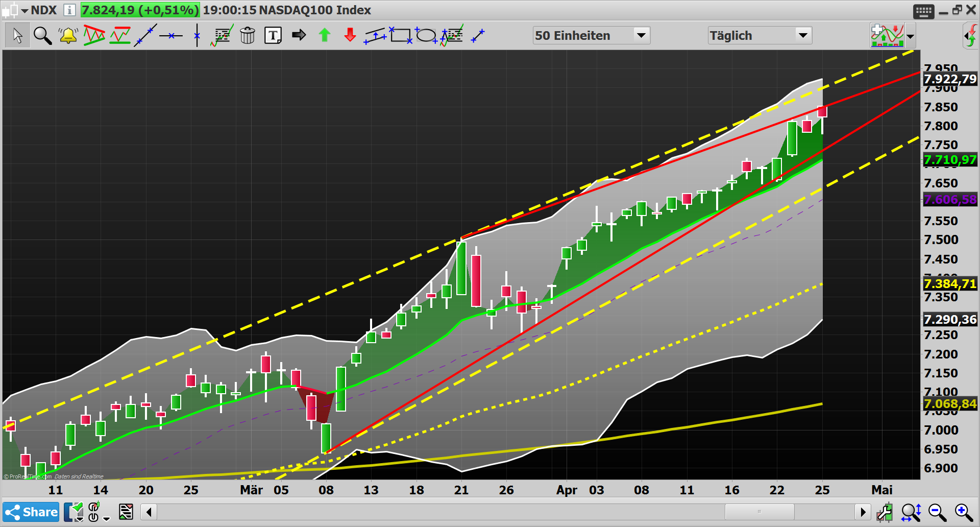Expand the indicator button's dropdown arrow
The height and width of the screenshot is (527, 980).
tap(910, 36)
